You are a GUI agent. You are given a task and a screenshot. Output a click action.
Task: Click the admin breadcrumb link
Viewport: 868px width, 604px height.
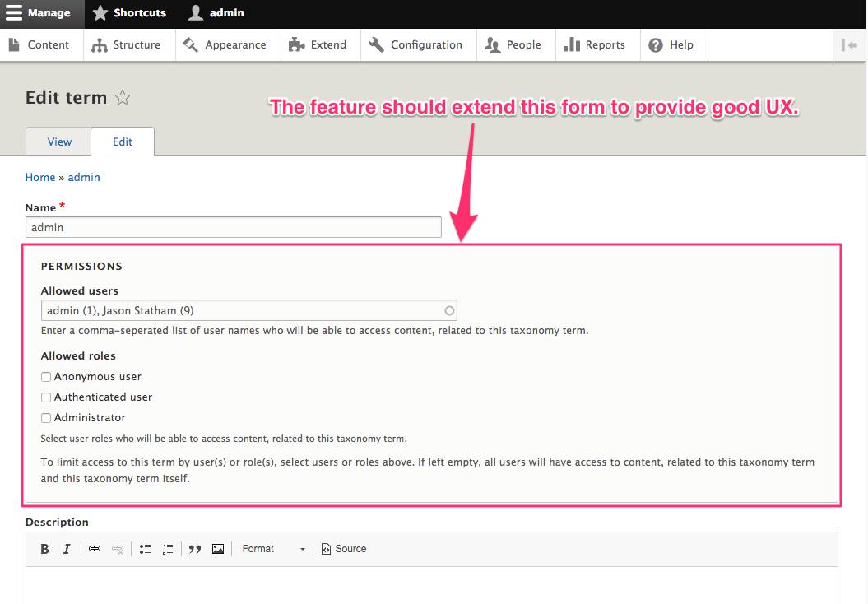coord(83,177)
